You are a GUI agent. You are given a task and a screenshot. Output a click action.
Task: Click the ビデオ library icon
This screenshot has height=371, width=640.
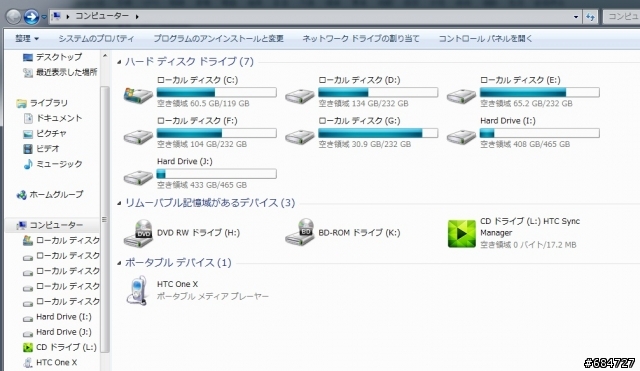point(28,149)
